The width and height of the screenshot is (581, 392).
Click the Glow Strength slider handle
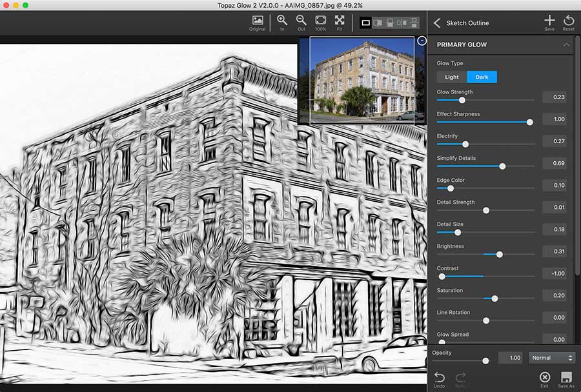pos(462,100)
